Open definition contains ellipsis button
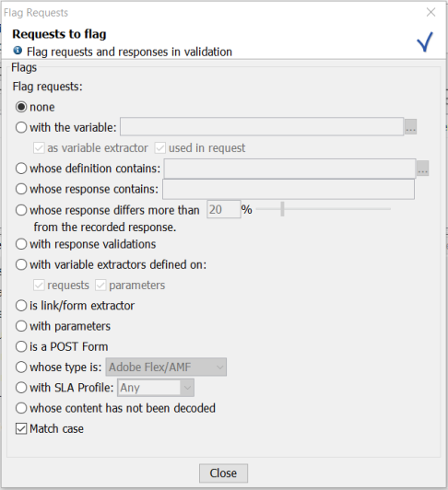 [422, 169]
